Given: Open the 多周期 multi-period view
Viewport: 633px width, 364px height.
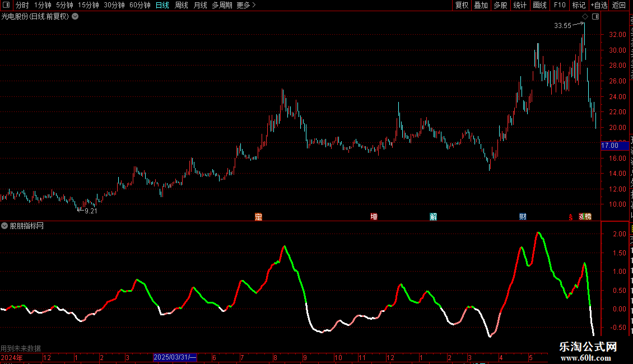Looking at the screenshot, I should [222, 5].
